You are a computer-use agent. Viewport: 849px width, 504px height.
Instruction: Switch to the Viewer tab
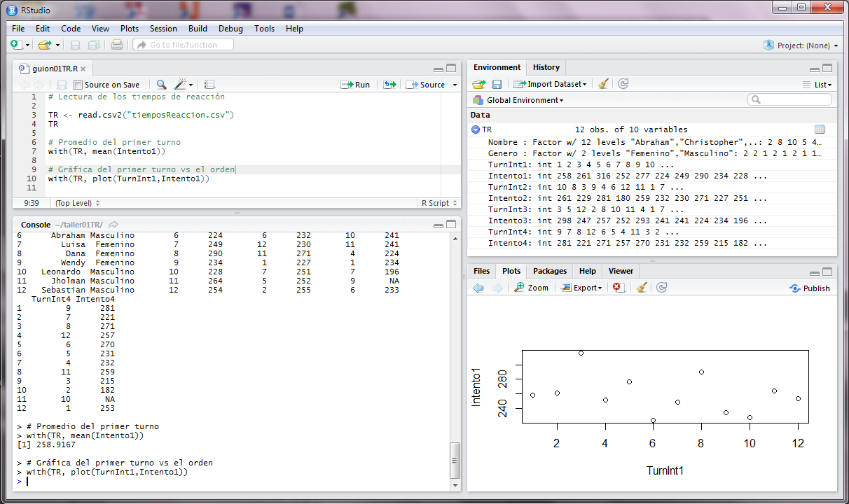click(621, 271)
